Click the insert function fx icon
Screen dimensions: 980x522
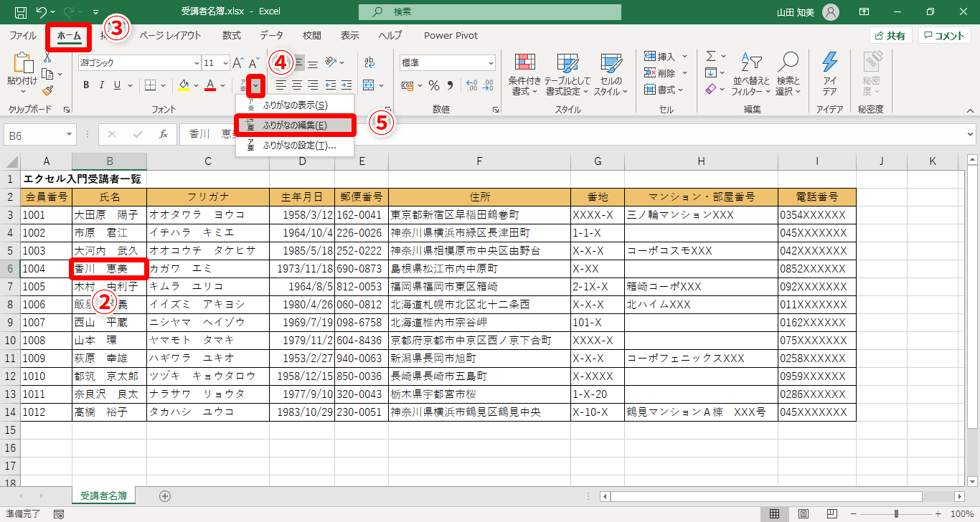tap(164, 134)
